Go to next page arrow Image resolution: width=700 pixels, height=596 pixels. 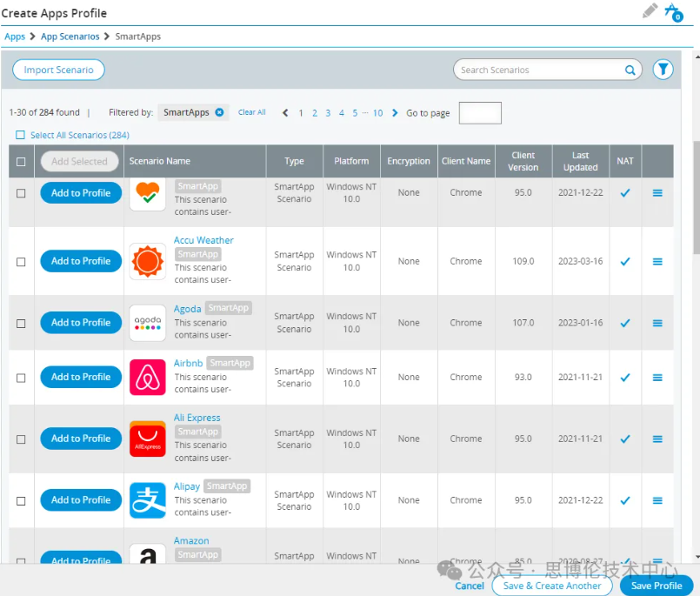(395, 113)
